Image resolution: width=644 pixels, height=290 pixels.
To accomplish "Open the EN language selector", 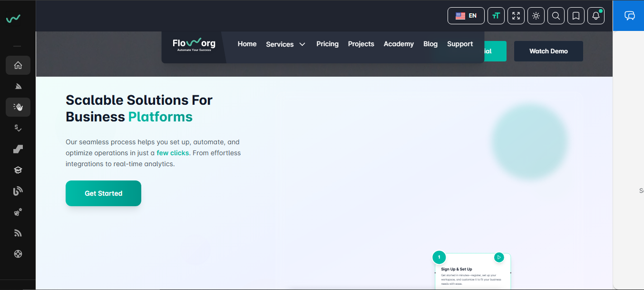I will [466, 16].
